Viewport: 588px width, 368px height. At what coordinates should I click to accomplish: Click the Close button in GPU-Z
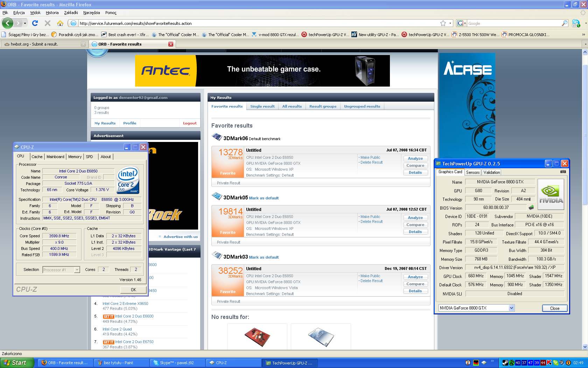(x=555, y=308)
